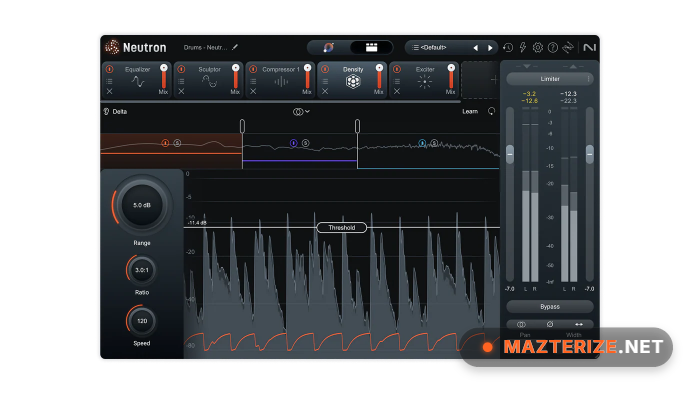Click the Learn button
This screenshot has height=394, width=700.
pos(470,112)
